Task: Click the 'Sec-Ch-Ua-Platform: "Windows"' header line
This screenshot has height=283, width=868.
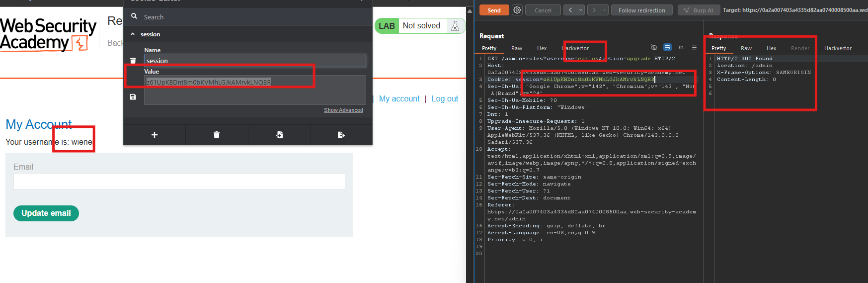Action: pyautogui.click(x=537, y=107)
